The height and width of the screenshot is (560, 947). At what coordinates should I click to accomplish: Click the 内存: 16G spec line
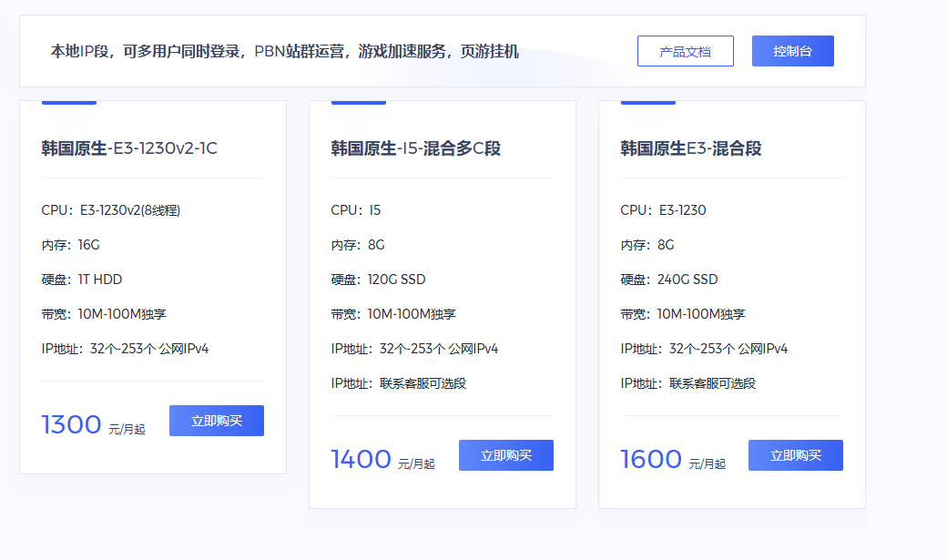tap(70, 245)
